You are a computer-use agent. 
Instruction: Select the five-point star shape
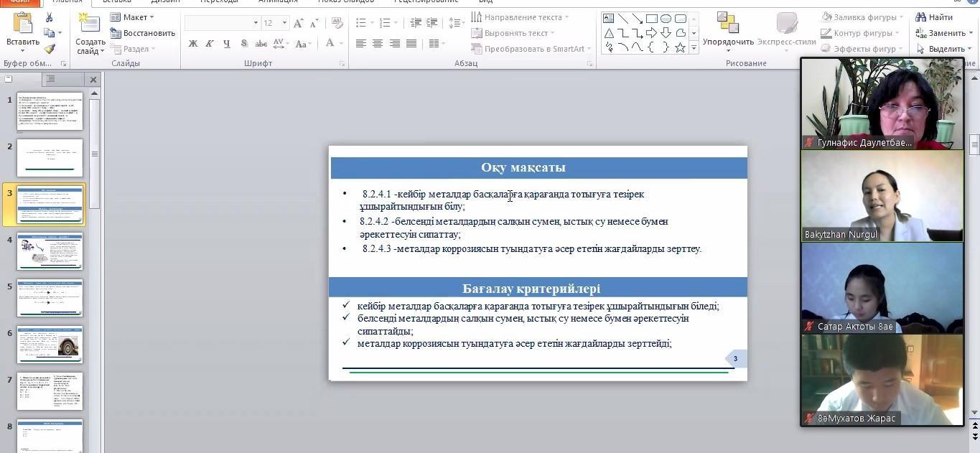(x=680, y=47)
